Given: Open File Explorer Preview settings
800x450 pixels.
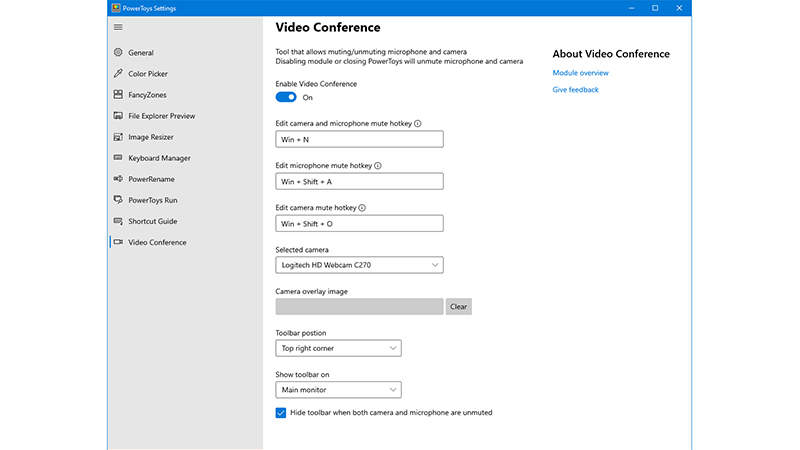Looking at the screenshot, I should pos(162,116).
